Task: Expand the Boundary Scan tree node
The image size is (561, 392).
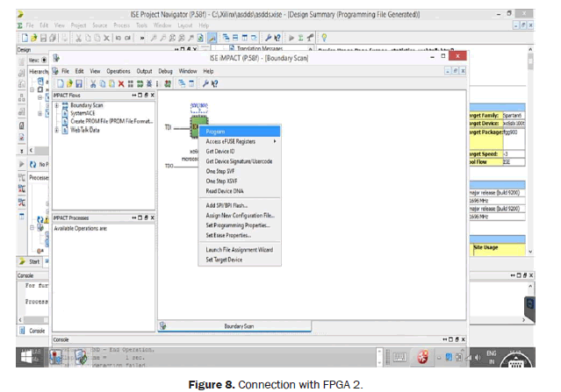Action: pos(57,105)
